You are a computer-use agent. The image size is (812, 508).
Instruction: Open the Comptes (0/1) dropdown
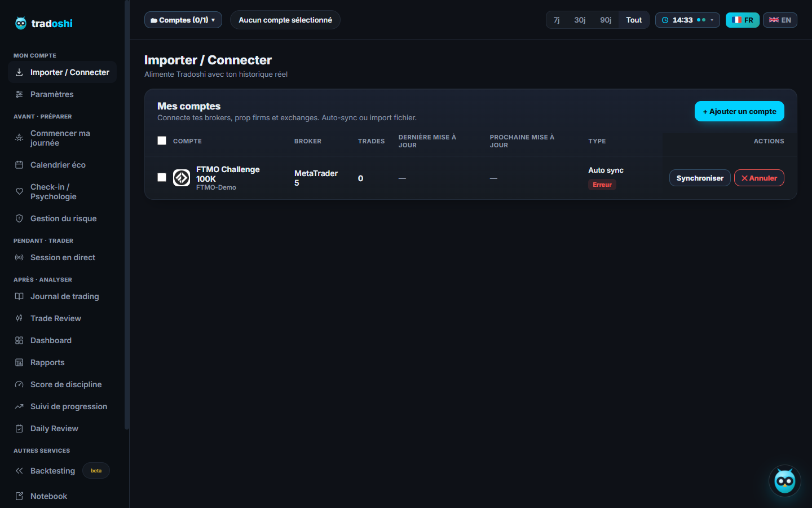pyautogui.click(x=183, y=20)
